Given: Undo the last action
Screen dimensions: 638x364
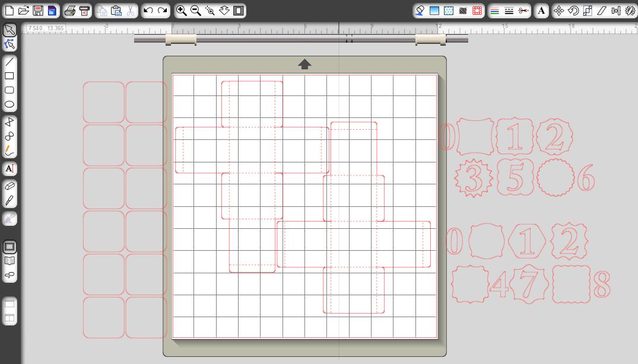Looking at the screenshot, I should [148, 11].
